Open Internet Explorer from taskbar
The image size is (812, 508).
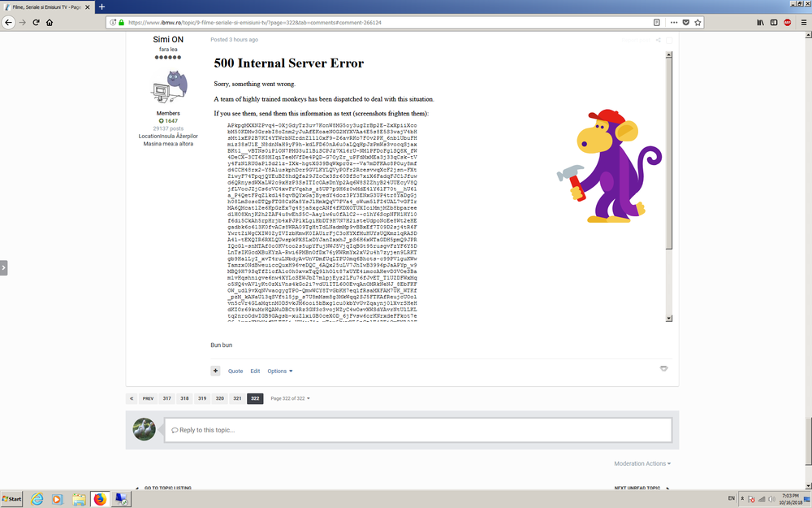coord(37,499)
